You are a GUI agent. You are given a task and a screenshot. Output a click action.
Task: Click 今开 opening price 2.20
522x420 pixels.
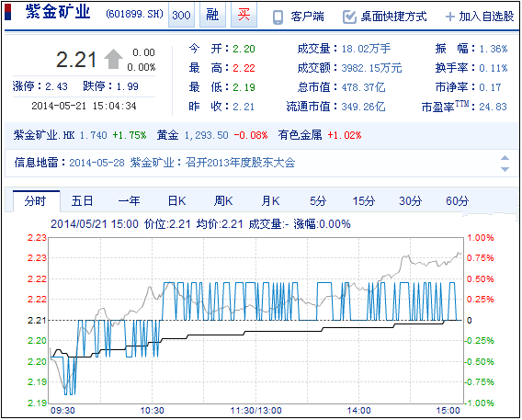pyautogui.click(x=244, y=49)
